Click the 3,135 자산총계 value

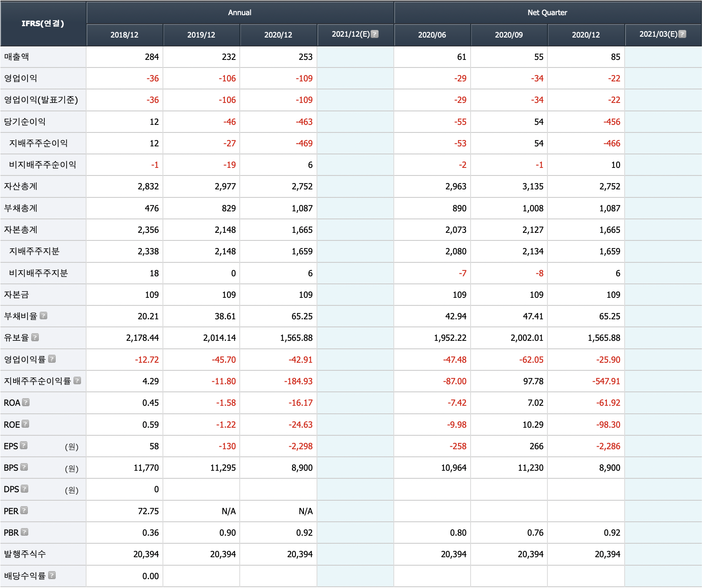pyautogui.click(x=533, y=186)
